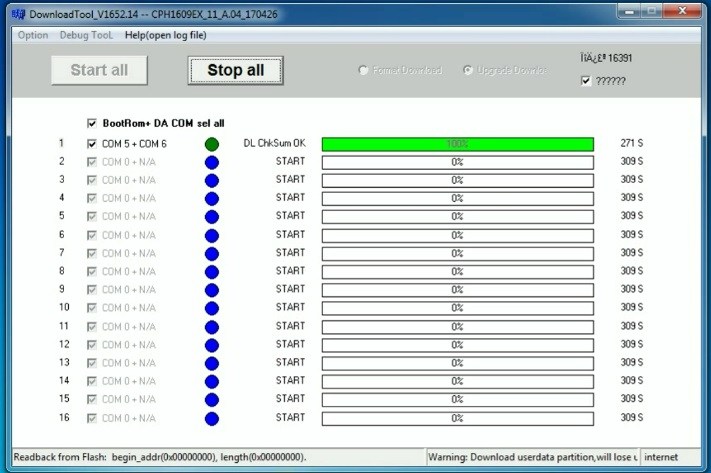Click the blue status circle in row 5
Screen dimensions: 711x473
coord(211,217)
